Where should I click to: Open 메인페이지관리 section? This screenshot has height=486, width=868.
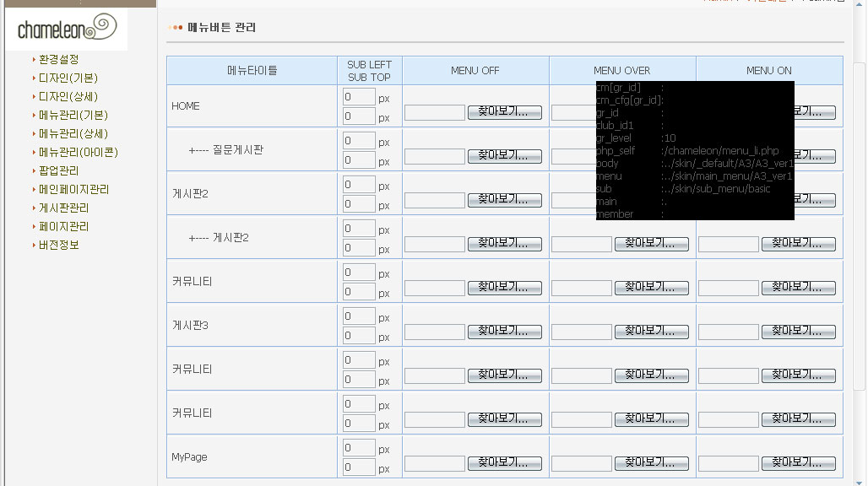pos(73,189)
